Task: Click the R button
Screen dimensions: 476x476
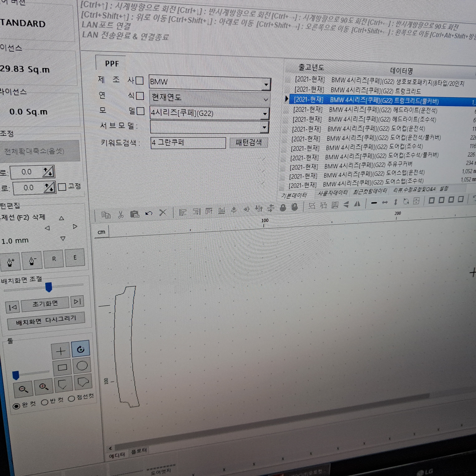Action: click(x=54, y=259)
